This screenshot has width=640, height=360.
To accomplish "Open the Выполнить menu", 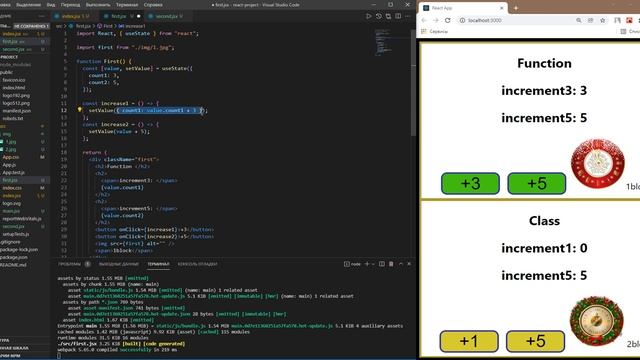I will tap(98, 5).
